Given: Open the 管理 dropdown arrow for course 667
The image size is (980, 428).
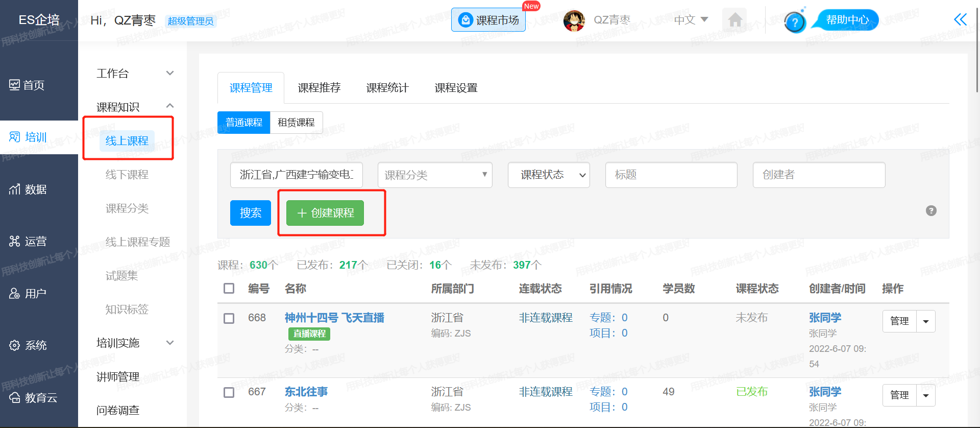Looking at the screenshot, I should (x=926, y=395).
